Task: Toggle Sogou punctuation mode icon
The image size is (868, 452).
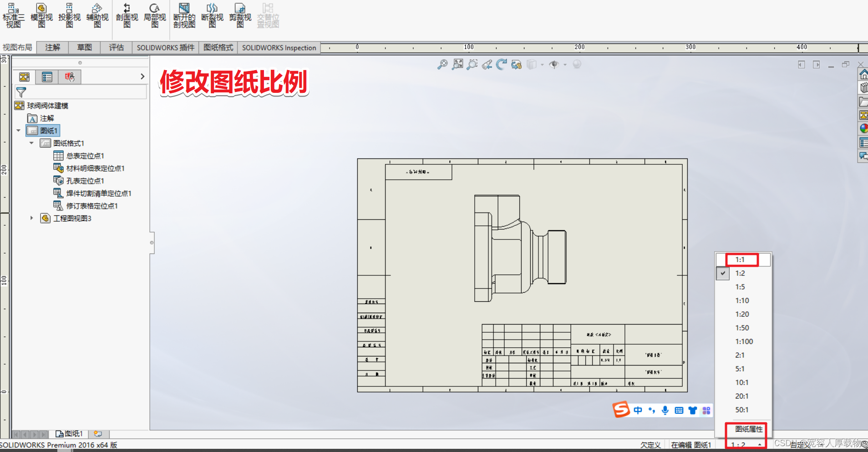Action: tap(652, 411)
